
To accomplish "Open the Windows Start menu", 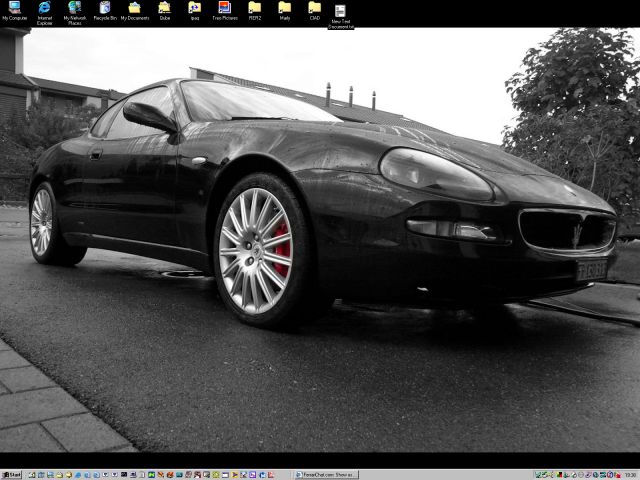I will click(x=11, y=475).
